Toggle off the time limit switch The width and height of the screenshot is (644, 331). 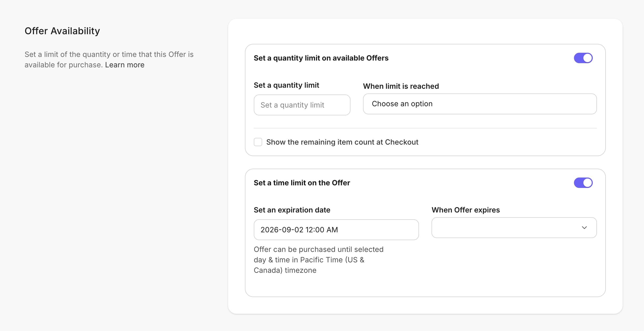[583, 183]
